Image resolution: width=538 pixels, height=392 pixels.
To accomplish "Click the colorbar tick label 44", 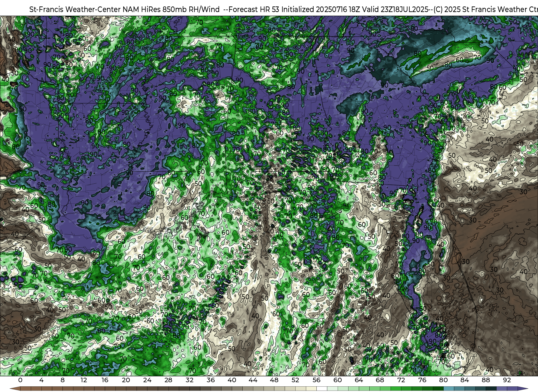I will tap(253, 380).
